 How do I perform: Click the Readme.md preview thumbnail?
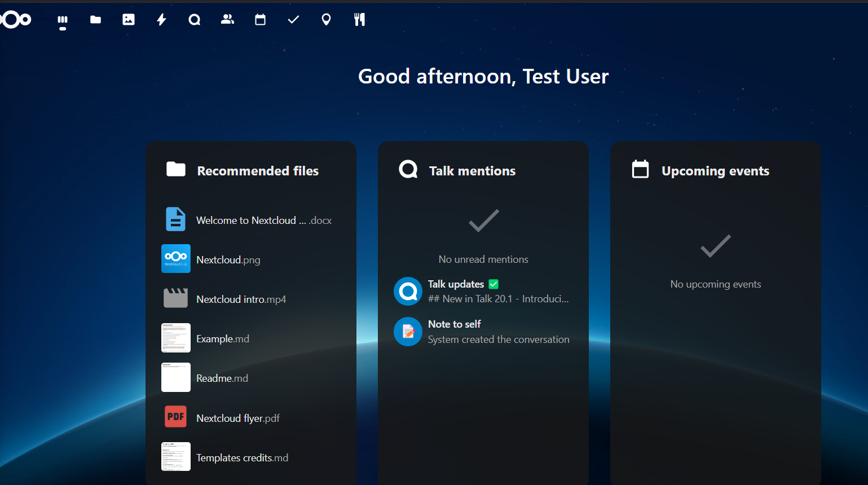[176, 377]
